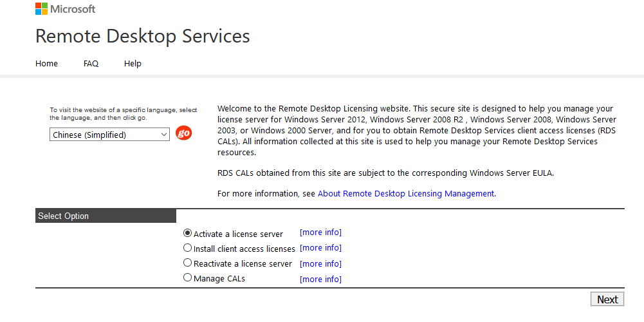Click the Next button
The height and width of the screenshot is (322, 644).
click(x=607, y=299)
